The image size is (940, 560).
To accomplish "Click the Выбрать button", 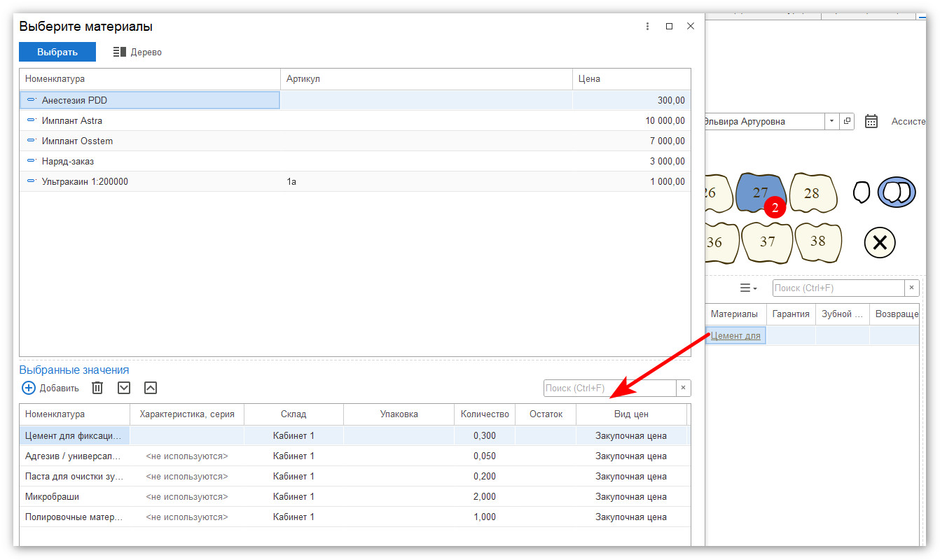I will click(57, 52).
